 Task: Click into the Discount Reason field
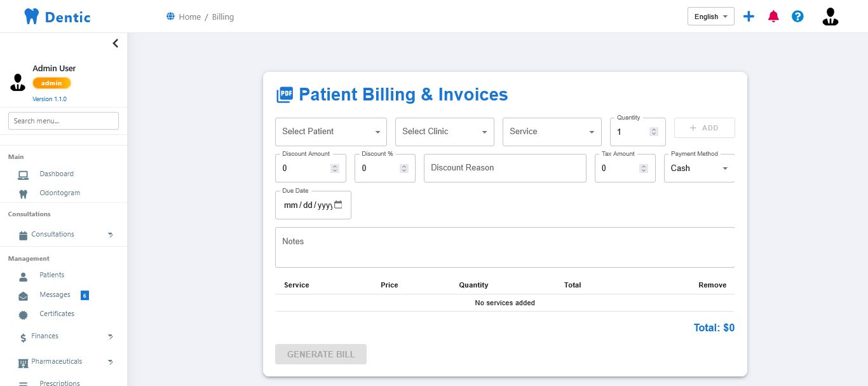(505, 168)
